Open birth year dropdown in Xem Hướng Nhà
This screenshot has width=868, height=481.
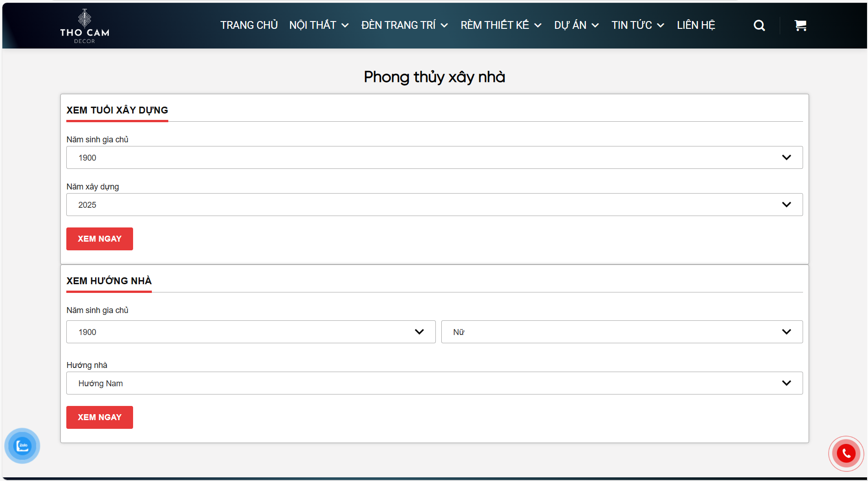click(251, 332)
